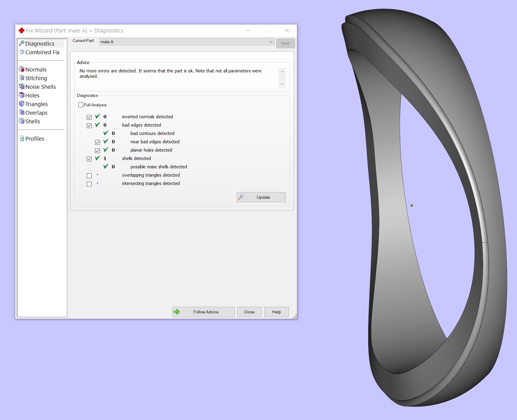
Task: Enable intersecting triangles detected checkbox
Action: (89, 184)
